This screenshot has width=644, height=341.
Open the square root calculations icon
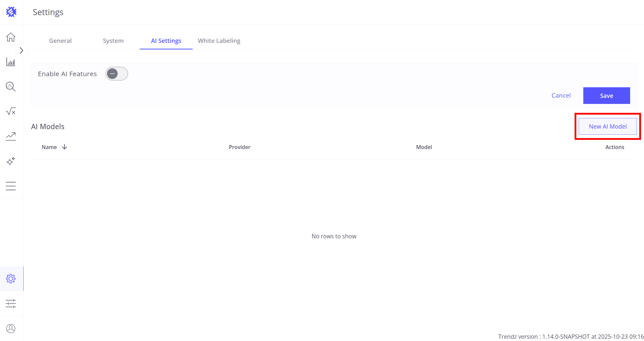click(x=11, y=111)
